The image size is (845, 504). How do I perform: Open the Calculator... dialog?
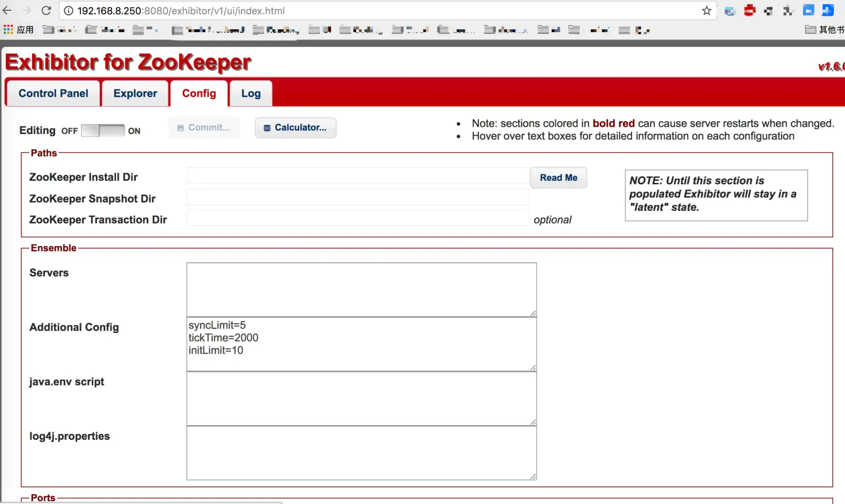click(295, 128)
